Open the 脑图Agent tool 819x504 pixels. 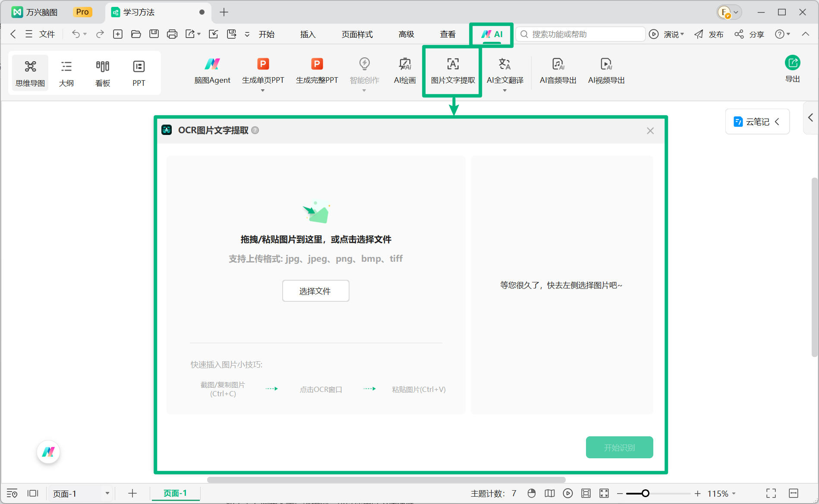[212, 71]
